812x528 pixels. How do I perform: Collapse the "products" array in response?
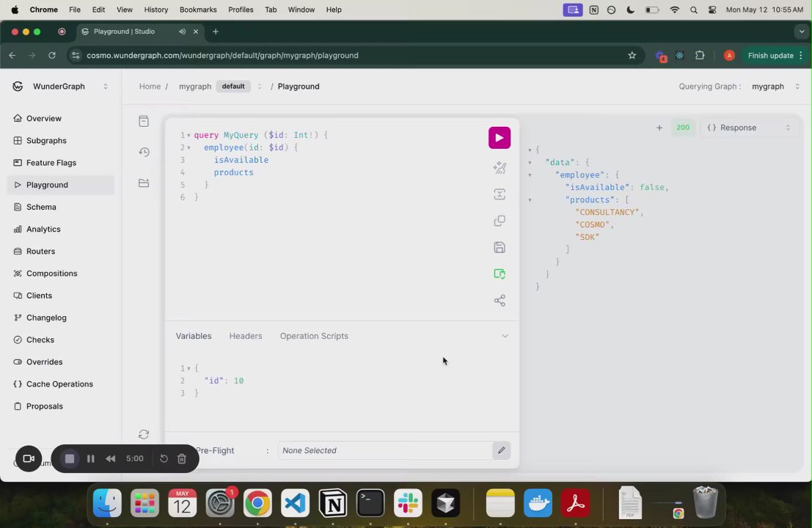530,199
